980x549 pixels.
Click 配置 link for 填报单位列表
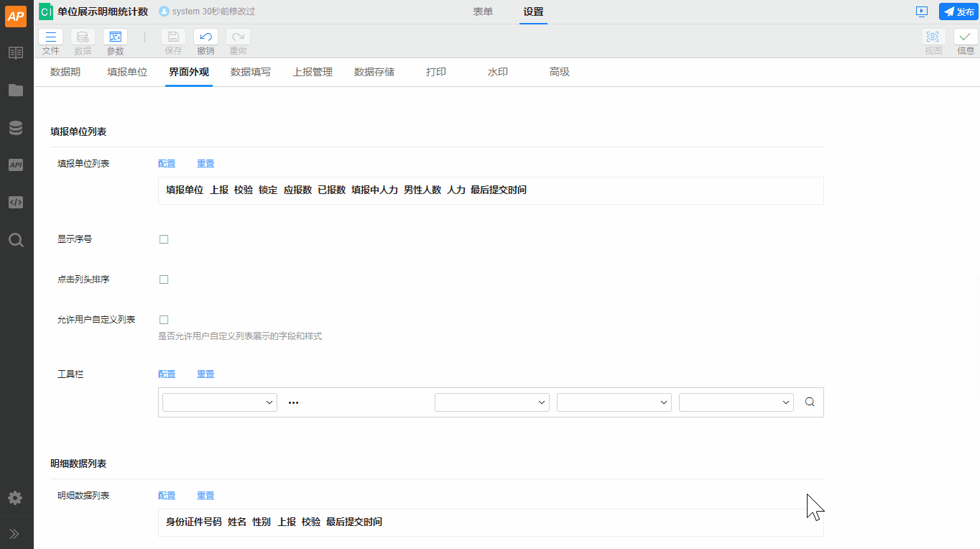coord(167,164)
